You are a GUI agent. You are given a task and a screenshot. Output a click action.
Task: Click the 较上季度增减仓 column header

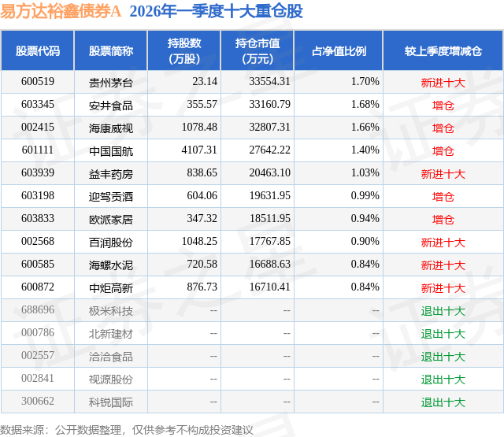point(443,50)
